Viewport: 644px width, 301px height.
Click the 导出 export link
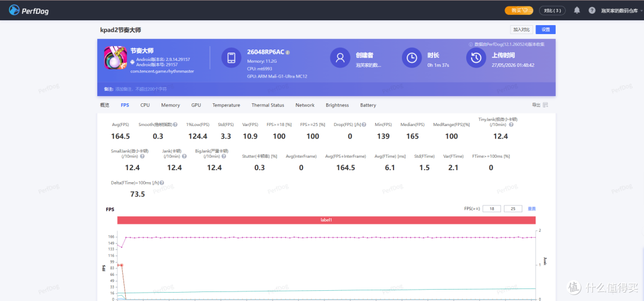coord(536,105)
